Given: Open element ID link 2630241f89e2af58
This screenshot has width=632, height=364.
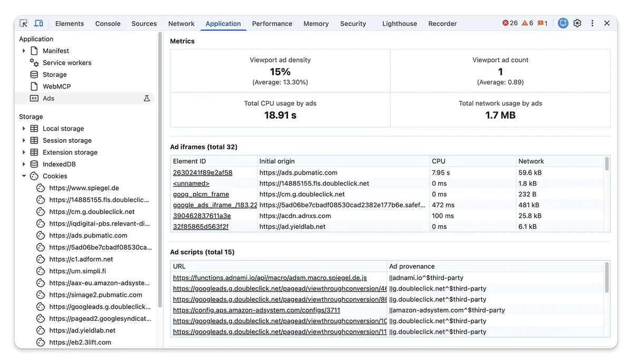Looking at the screenshot, I should click(x=203, y=173).
